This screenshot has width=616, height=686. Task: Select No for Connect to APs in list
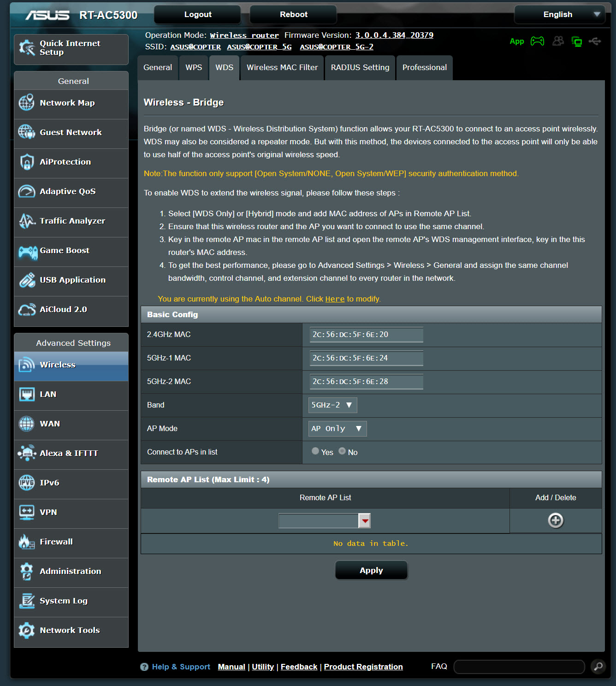click(342, 451)
